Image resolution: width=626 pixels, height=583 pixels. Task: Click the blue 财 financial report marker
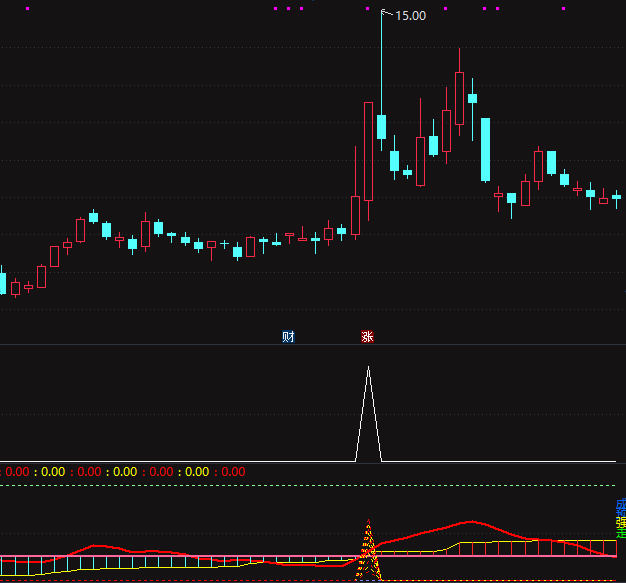(x=288, y=337)
